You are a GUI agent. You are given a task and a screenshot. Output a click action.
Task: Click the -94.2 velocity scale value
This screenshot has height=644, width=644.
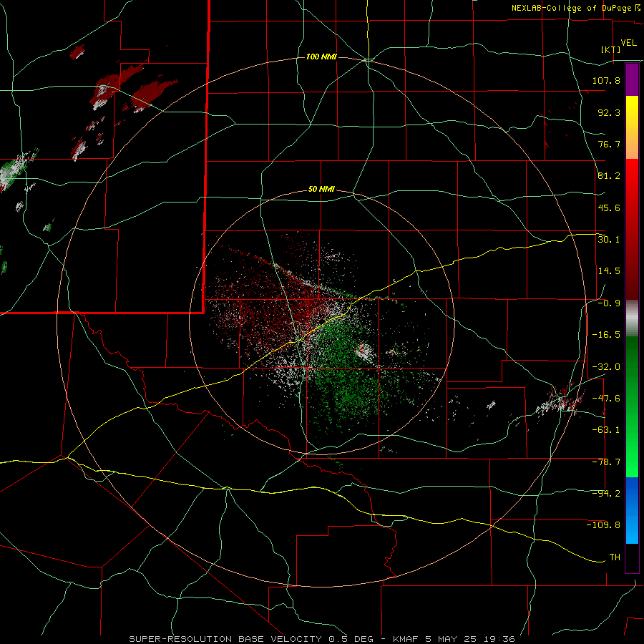[606, 493]
